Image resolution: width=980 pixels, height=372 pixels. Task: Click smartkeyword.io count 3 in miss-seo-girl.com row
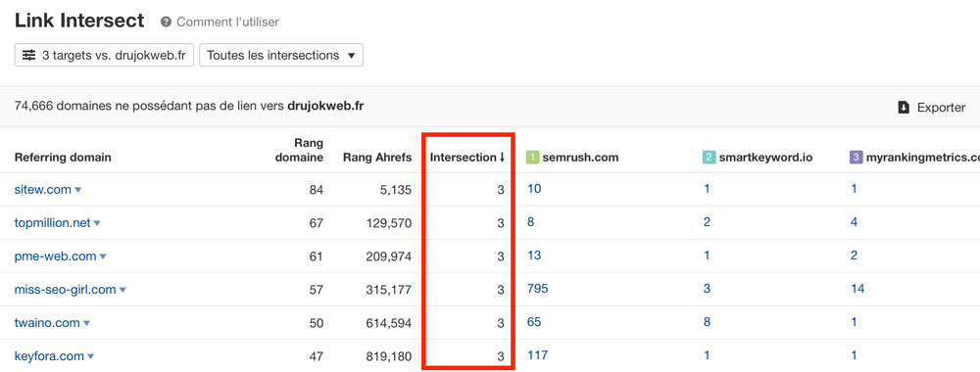click(x=707, y=289)
